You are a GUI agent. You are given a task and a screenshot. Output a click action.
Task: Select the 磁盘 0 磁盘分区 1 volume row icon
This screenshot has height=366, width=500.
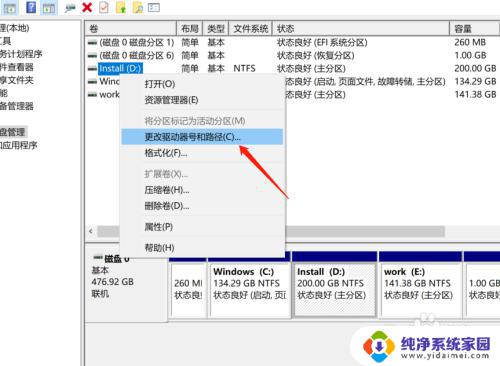[92, 43]
